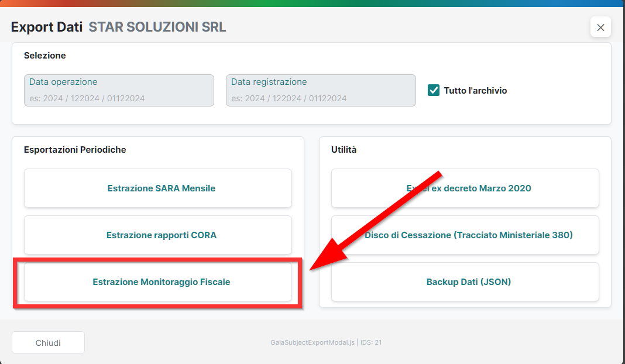The height and width of the screenshot is (364, 625).
Task: Export Excel ex decreto Marzo 2020
Action: click(465, 188)
